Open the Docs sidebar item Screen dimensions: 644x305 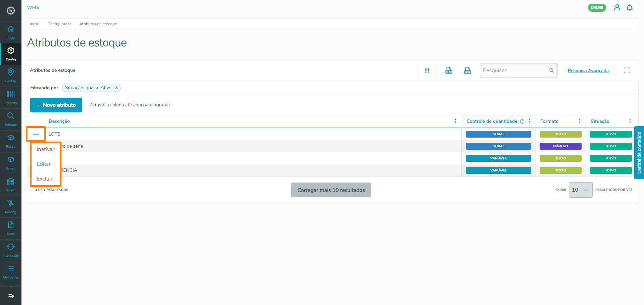11,228
